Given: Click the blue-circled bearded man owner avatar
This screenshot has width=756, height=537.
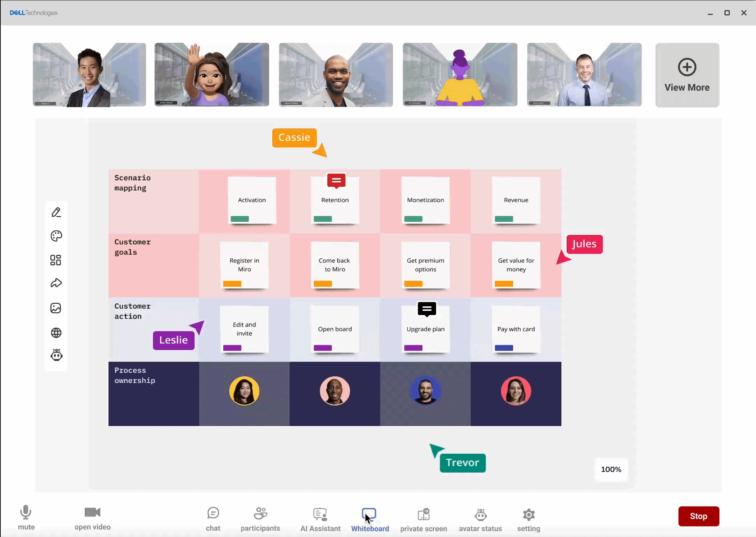Looking at the screenshot, I should [426, 391].
